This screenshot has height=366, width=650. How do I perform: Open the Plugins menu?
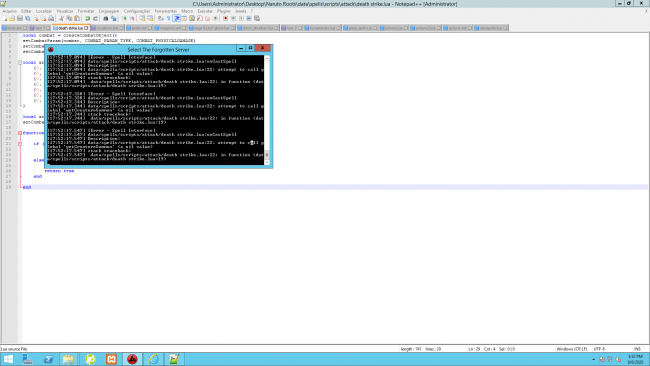(x=223, y=11)
